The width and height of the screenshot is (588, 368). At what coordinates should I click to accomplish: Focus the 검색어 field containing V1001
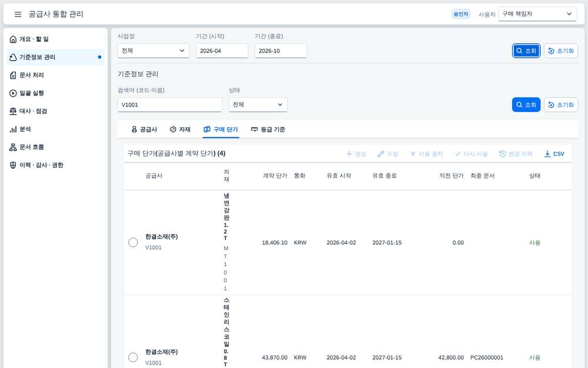(x=170, y=105)
